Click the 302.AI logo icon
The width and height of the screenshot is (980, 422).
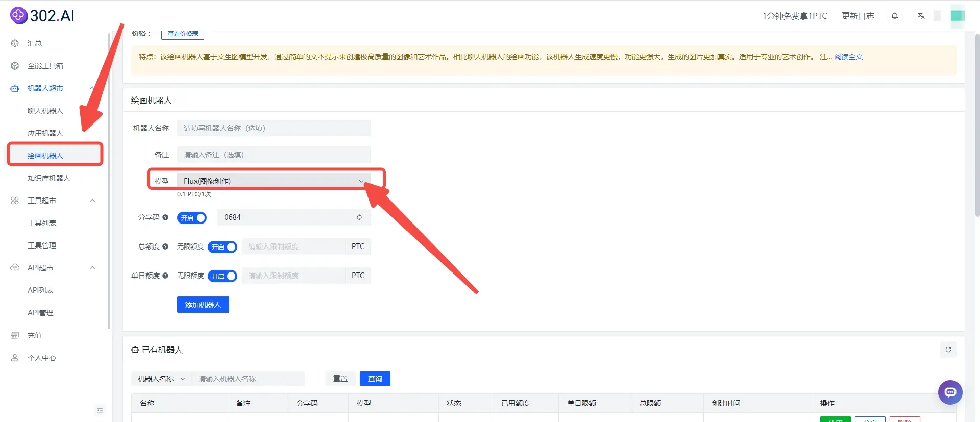pyautogui.click(x=19, y=16)
